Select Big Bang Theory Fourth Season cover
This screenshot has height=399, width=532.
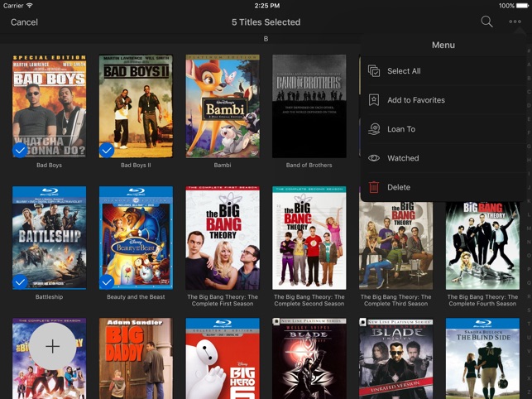482,245
